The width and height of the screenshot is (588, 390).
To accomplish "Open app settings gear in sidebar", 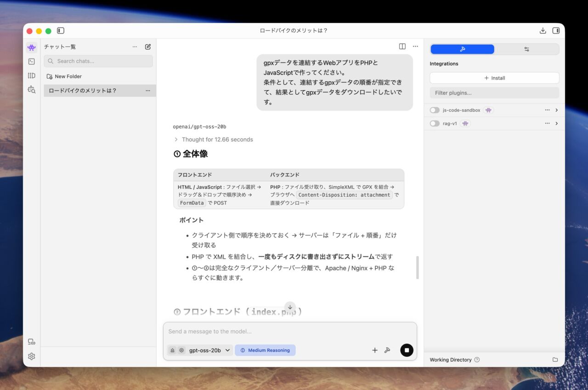I will click(x=32, y=356).
